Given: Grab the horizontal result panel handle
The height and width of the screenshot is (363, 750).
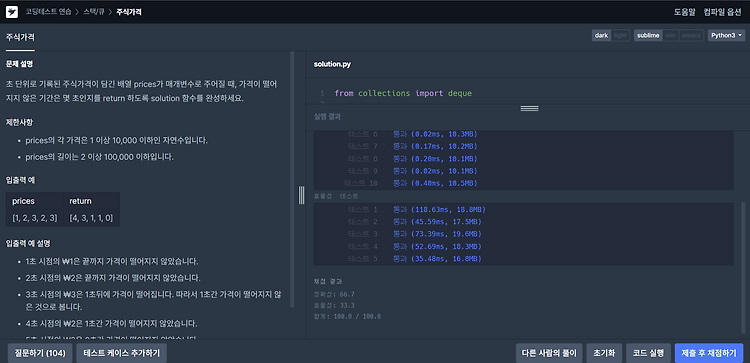Looking at the screenshot, I should (529, 109).
